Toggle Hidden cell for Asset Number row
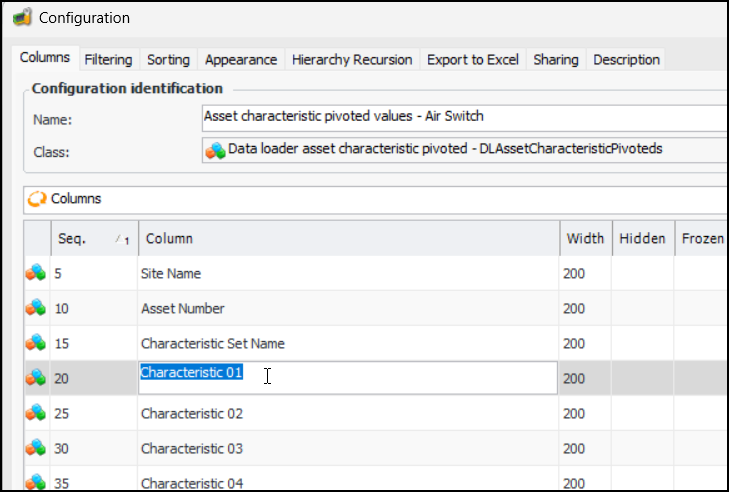The width and height of the screenshot is (729, 492). tap(642, 309)
